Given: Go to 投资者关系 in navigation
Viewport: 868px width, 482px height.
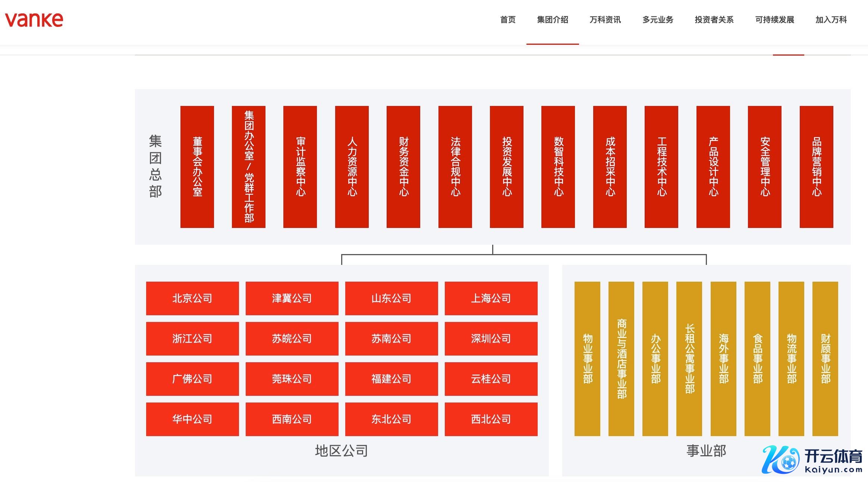Looking at the screenshot, I should tap(714, 20).
